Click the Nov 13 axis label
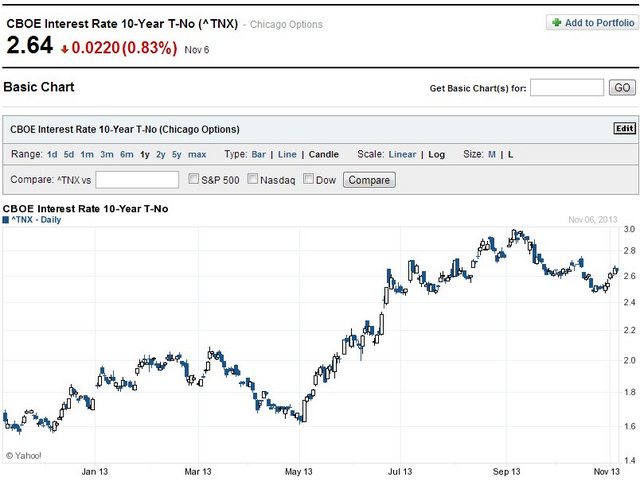 pos(607,472)
